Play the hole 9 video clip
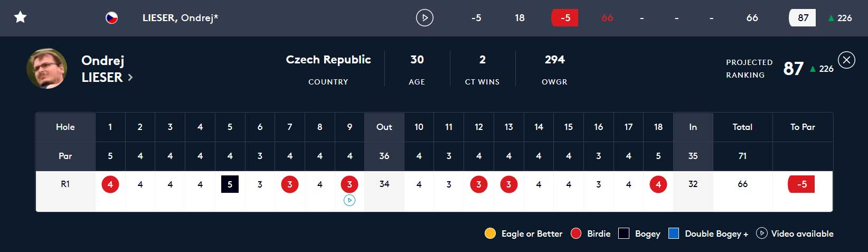Image resolution: width=868 pixels, height=252 pixels. click(x=350, y=200)
